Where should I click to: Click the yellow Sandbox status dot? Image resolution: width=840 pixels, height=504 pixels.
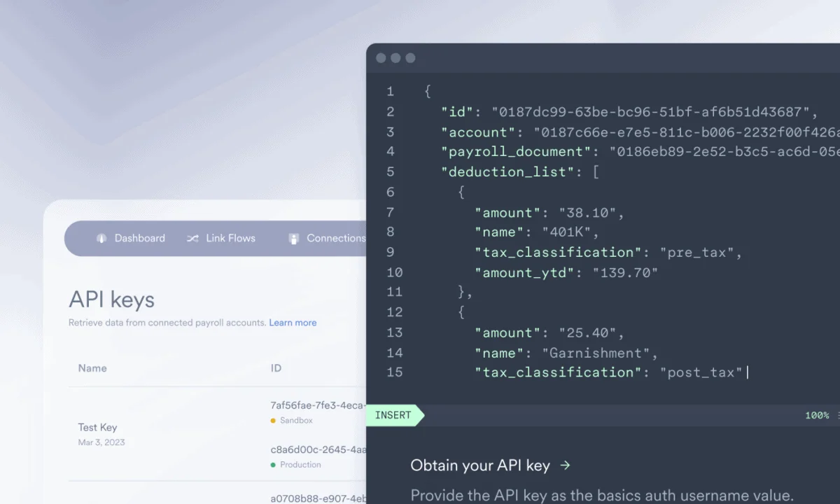[x=273, y=421]
